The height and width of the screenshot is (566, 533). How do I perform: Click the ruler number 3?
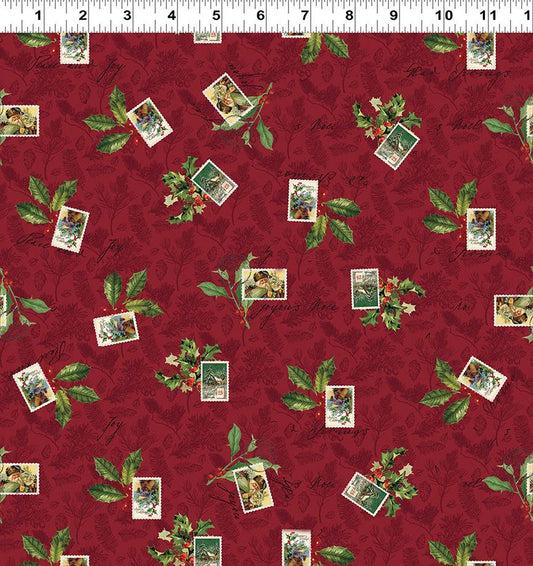click(x=127, y=16)
